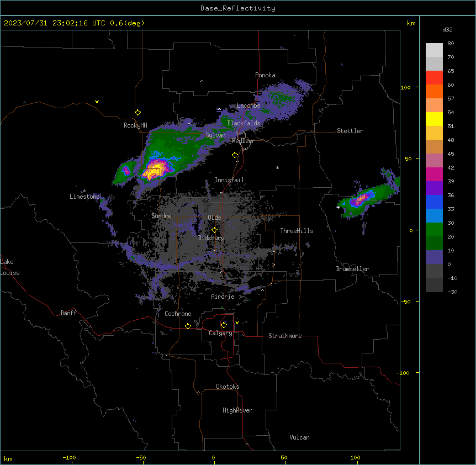Viewport: 476px width, 465px height.
Task: Click the yellow diamond marker under Cochrane
Action: [x=188, y=326]
